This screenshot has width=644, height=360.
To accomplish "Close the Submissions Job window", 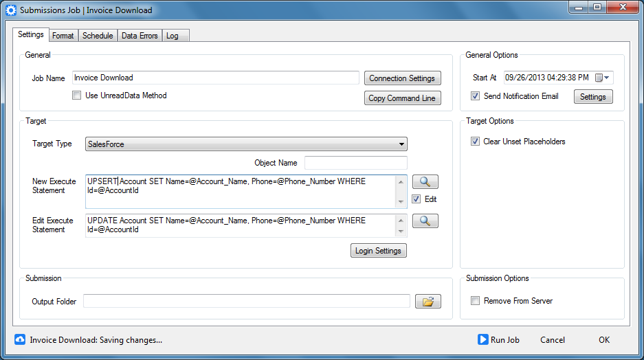I will (x=623, y=8).
